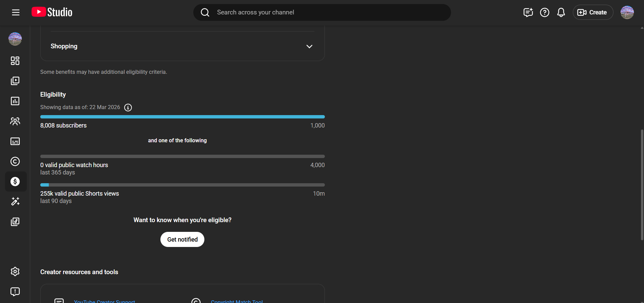Click the eligibility data info icon
This screenshot has height=303, width=644.
coord(128,107)
